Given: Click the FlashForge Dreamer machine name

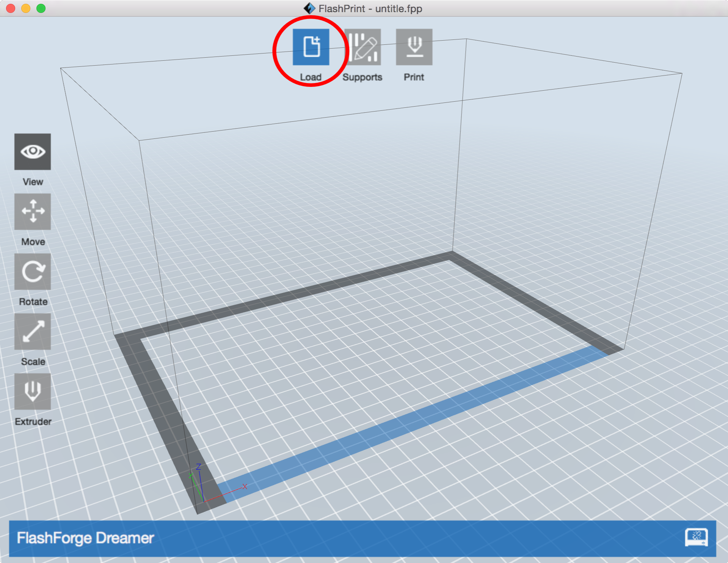Looking at the screenshot, I should click(x=85, y=538).
